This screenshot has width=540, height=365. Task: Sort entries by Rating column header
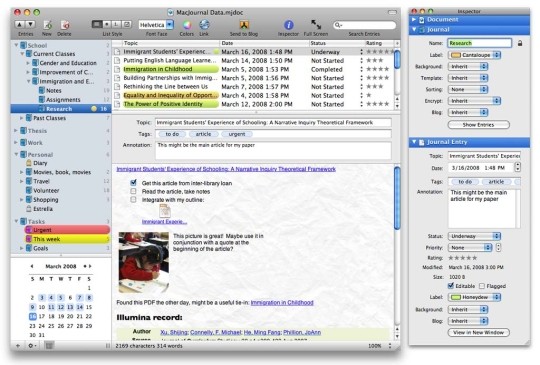coord(379,43)
